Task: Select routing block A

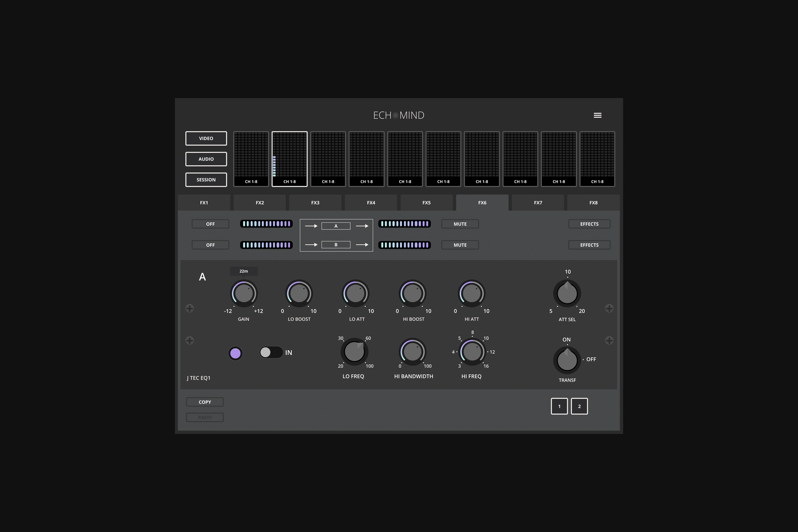Action: click(x=336, y=226)
